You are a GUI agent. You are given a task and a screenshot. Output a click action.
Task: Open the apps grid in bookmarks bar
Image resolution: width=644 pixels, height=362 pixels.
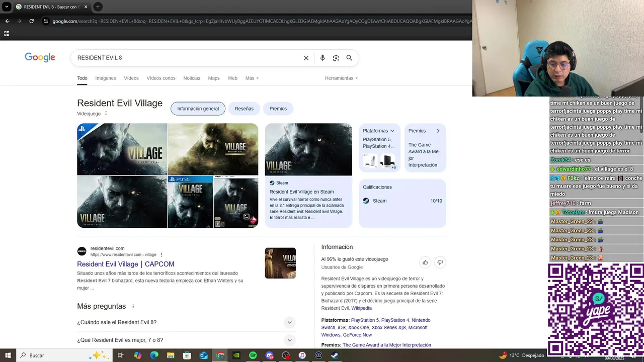(7, 34)
